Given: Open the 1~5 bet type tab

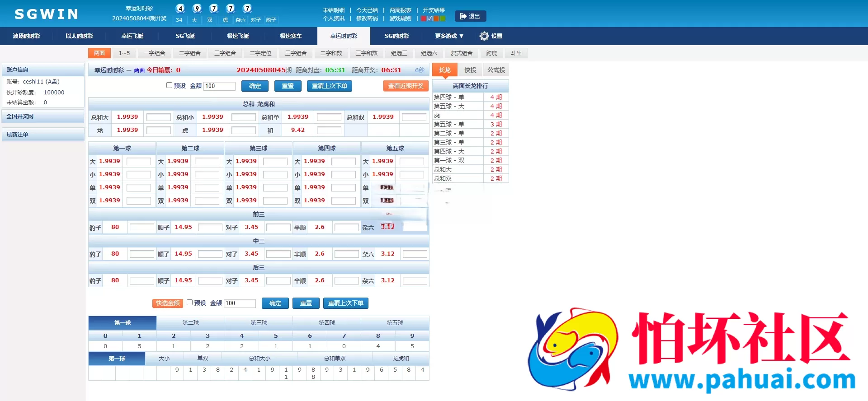Looking at the screenshot, I should pos(124,53).
